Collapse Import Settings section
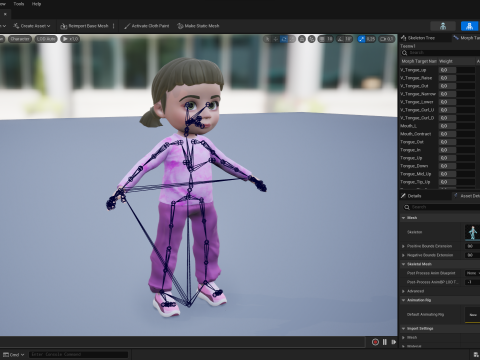The height and width of the screenshot is (360, 480). (404, 329)
